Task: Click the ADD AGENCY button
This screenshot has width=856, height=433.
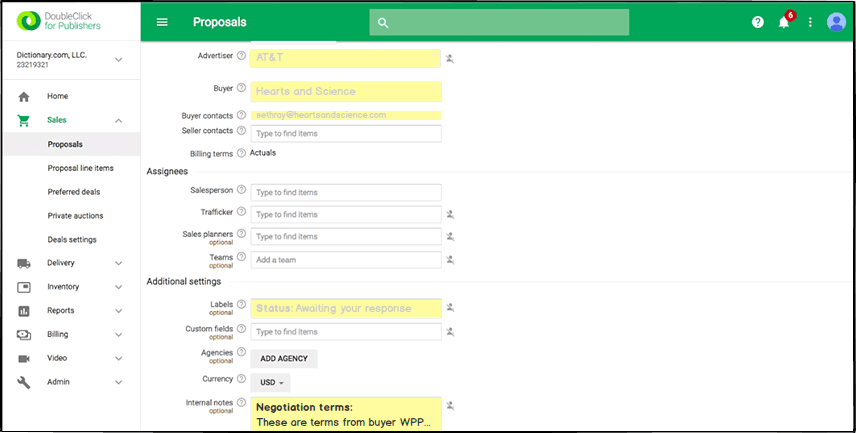Action: [284, 359]
